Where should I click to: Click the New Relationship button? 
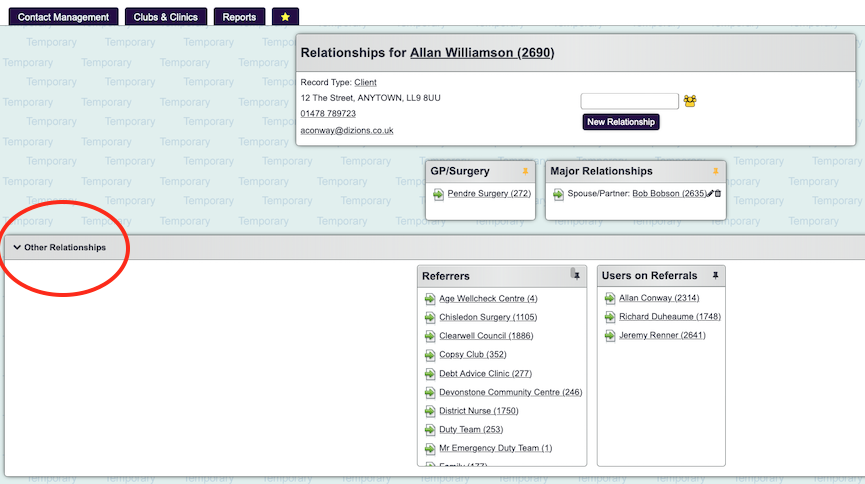tap(621, 122)
